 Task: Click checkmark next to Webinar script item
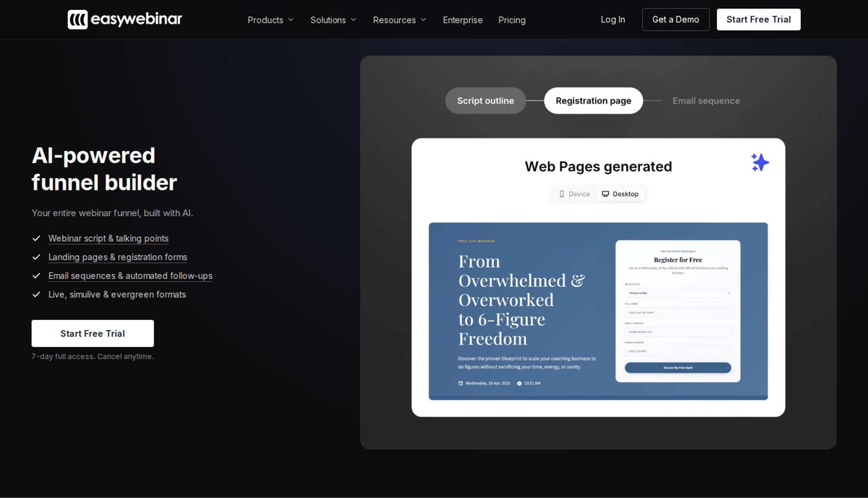tap(37, 238)
